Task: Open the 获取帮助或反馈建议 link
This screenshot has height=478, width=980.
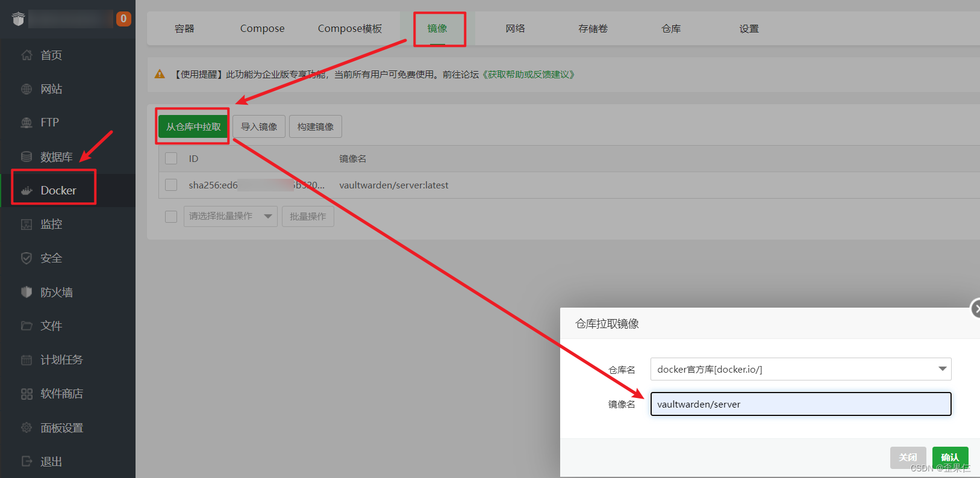Action: pyautogui.click(x=528, y=74)
